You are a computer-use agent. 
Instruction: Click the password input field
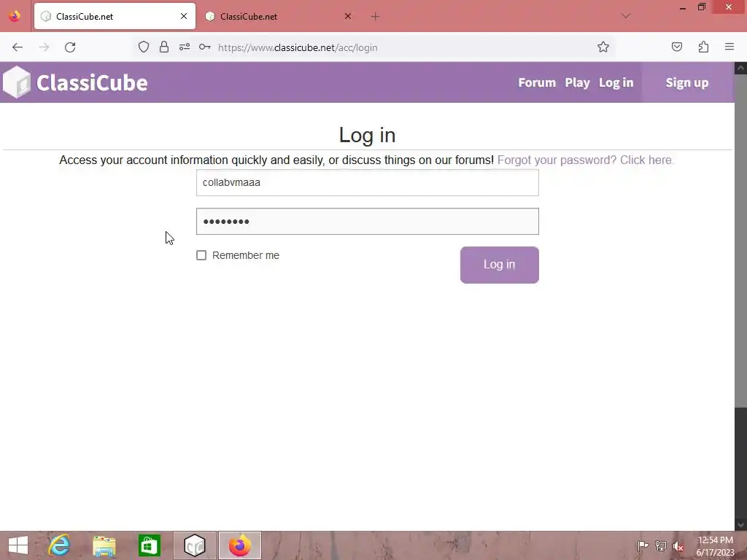(368, 221)
